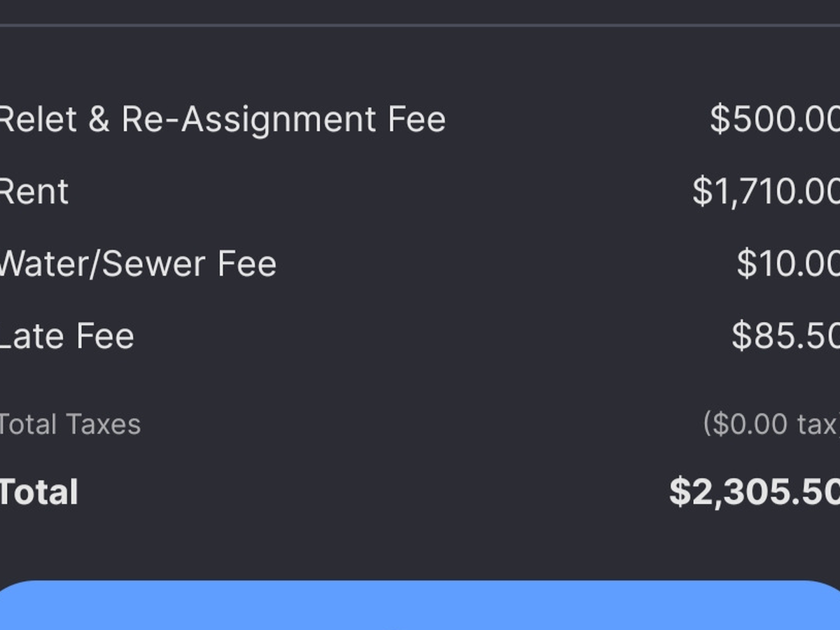Click the bold Total label
Image resolution: width=840 pixels, height=630 pixels.
tap(38, 492)
